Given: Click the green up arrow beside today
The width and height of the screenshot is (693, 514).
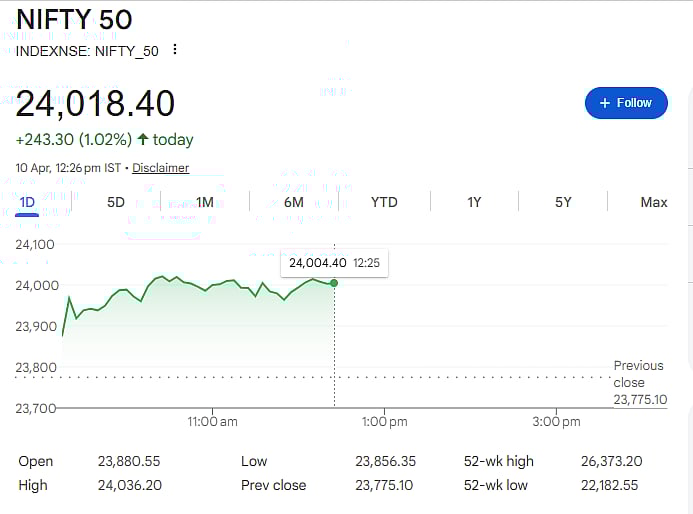Looking at the screenshot, I should (143, 140).
